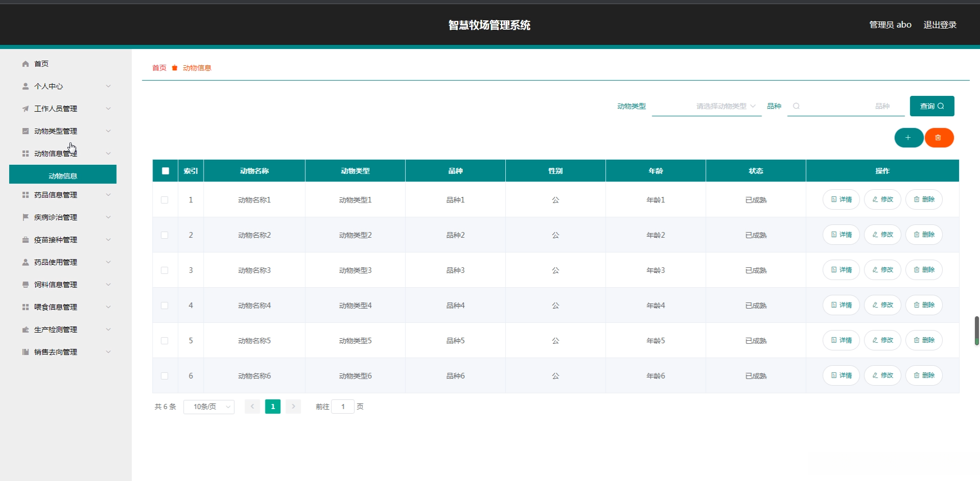Click the 管理员 abo user label

[890, 24]
